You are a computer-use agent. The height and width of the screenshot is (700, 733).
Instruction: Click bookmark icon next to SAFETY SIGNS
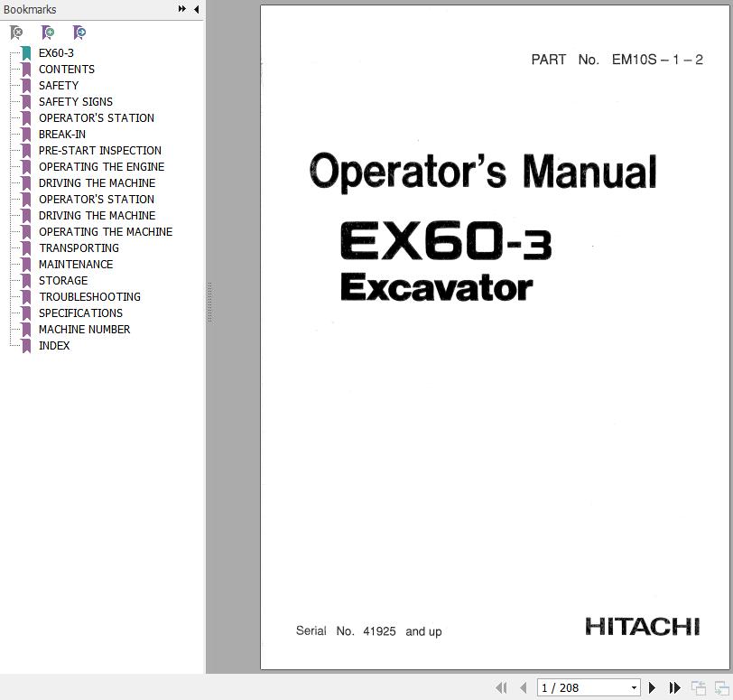pos(27,102)
